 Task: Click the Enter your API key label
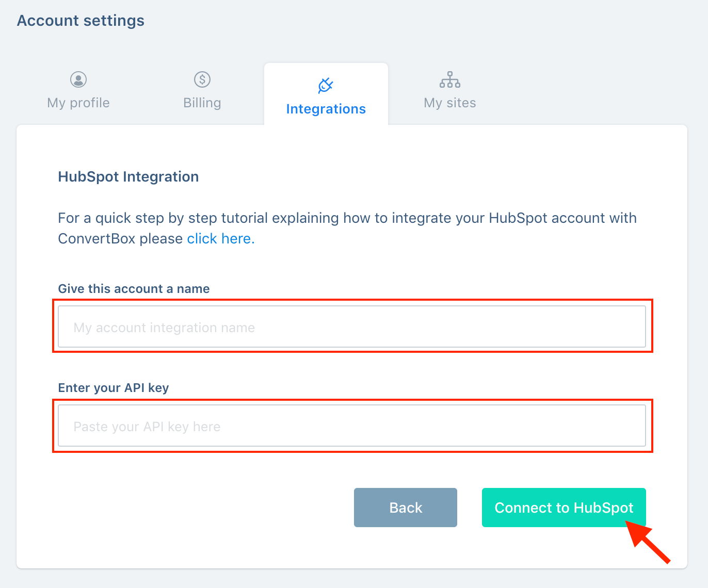click(114, 388)
